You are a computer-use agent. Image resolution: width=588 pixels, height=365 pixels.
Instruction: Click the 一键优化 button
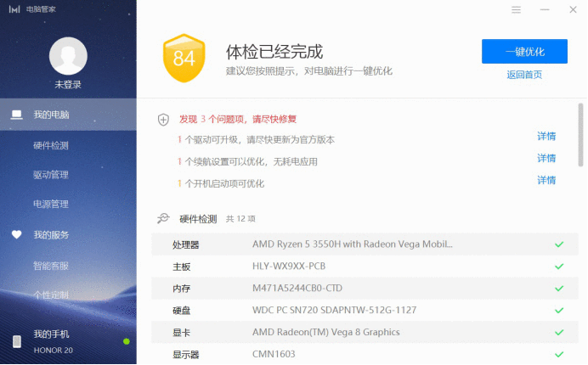524,51
